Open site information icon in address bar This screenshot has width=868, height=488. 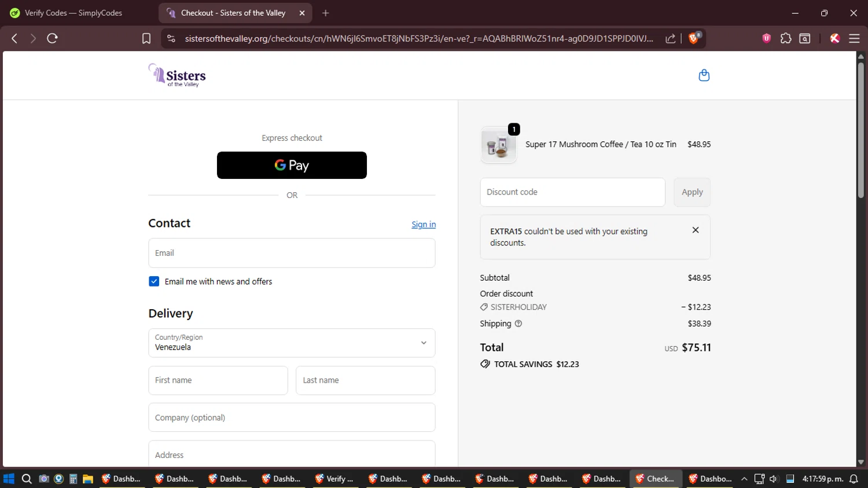point(171,38)
